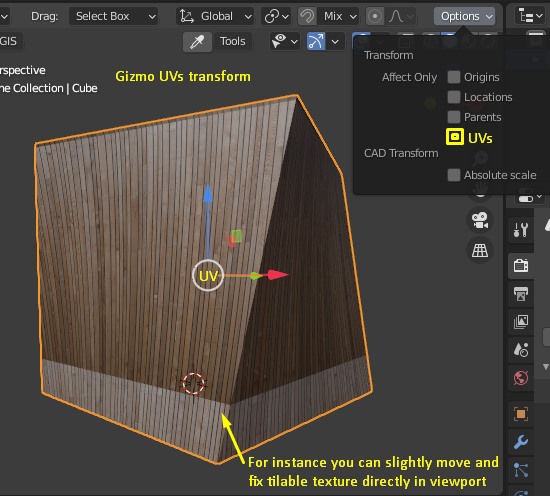550x496 pixels.
Task: Open the proportional falloff curve dropdown
Action: pos(401,16)
